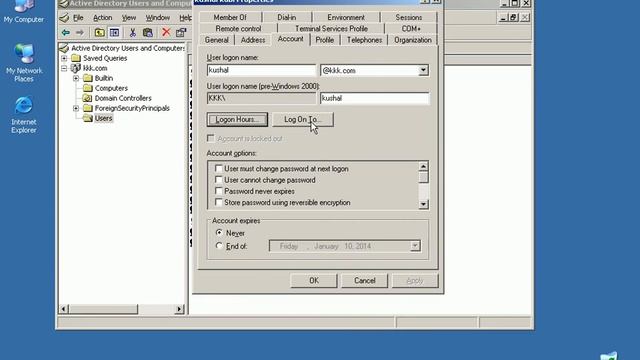Switch to the Member Of tab
The image size is (640, 360).
pyautogui.click(x=230, y=18)
